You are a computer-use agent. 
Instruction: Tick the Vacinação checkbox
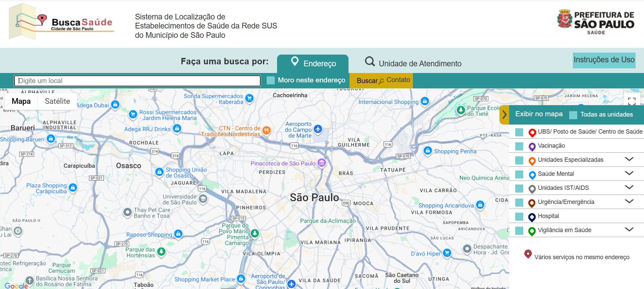[x=519, y=146]
